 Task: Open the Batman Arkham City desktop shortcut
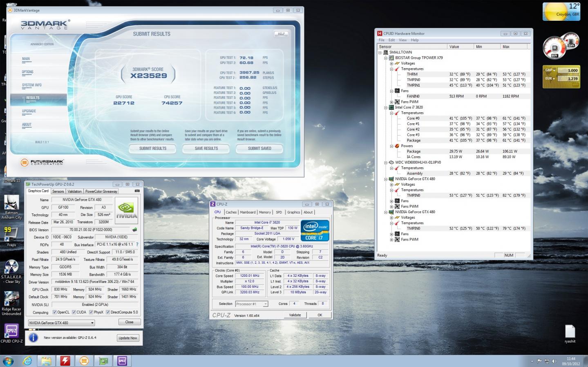(x=11, y=207)
